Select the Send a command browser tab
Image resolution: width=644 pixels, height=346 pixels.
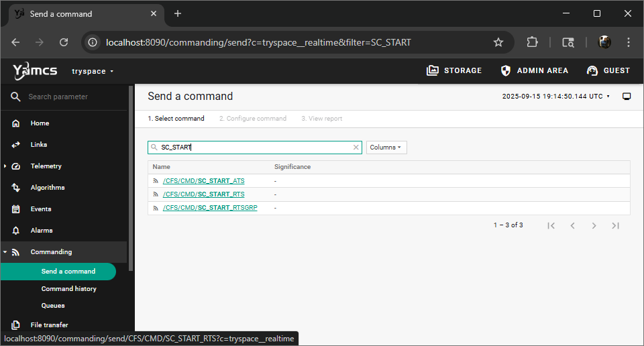(x=87, y=14)
